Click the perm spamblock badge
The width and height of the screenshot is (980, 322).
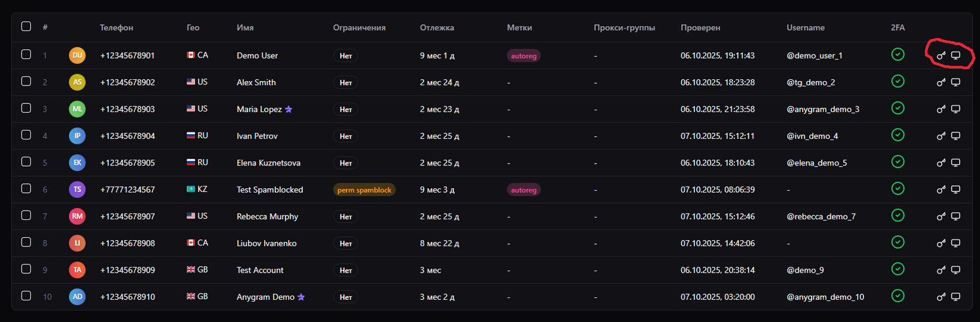[364, 190]
